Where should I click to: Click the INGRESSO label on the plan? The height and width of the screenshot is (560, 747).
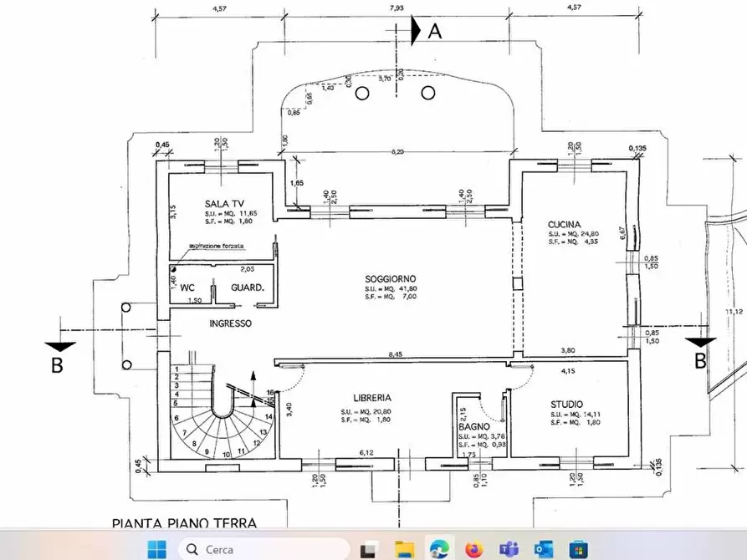tap(231, 323)
